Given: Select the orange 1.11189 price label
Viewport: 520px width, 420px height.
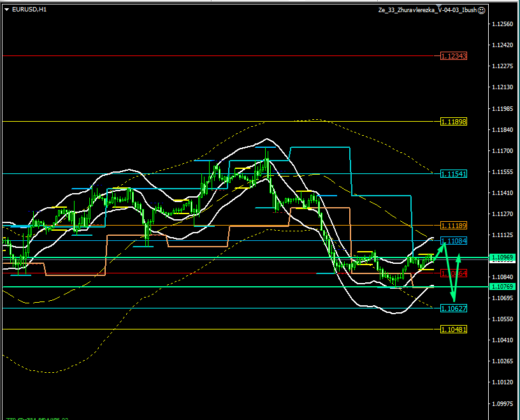Looking at the screenshot, I should point(454,226).
